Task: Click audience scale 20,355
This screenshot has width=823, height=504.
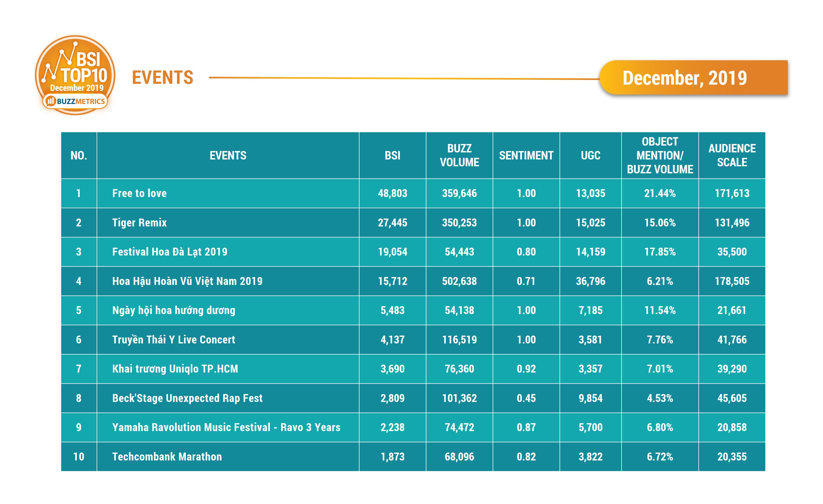Action: (732, 457)
